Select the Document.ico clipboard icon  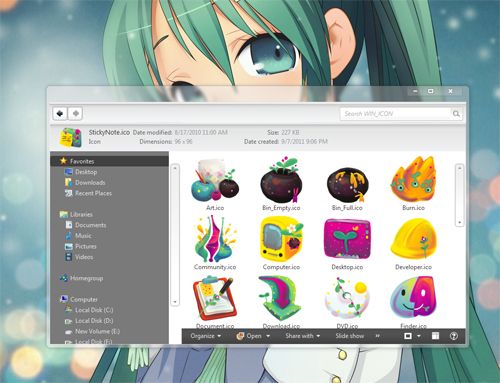point(215,298)
